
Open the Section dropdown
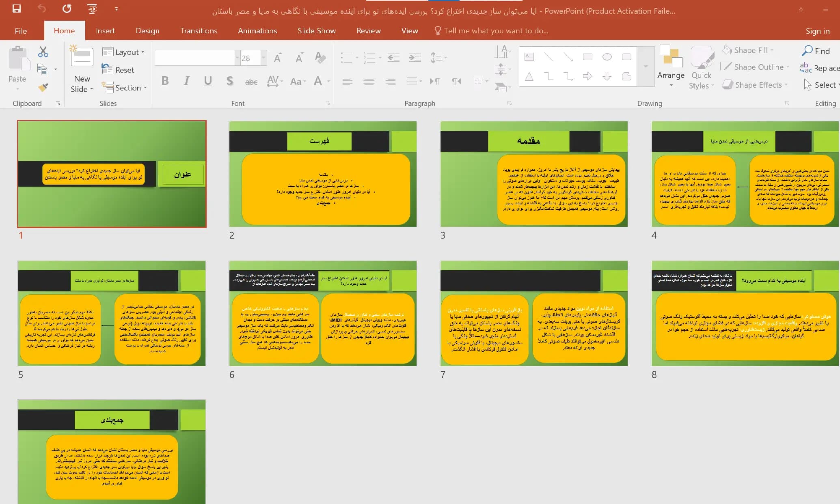tap(124, 87)
